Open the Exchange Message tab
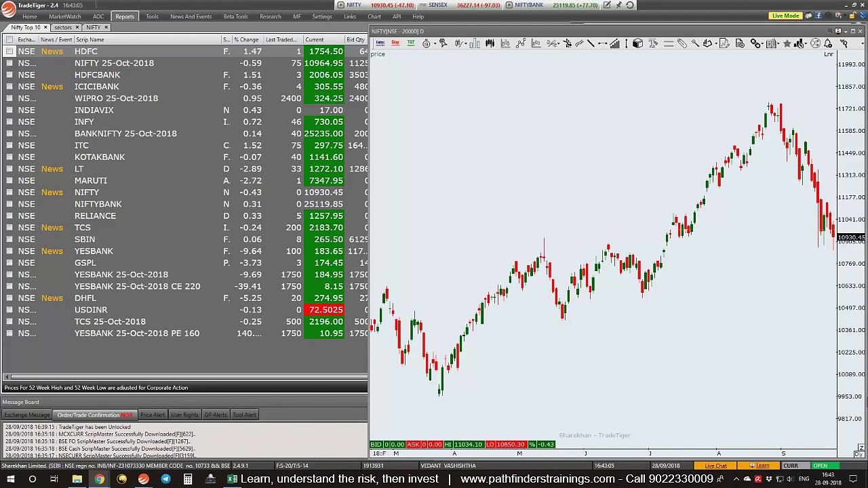This screenshot has height=488, width=868. [27, 415]
